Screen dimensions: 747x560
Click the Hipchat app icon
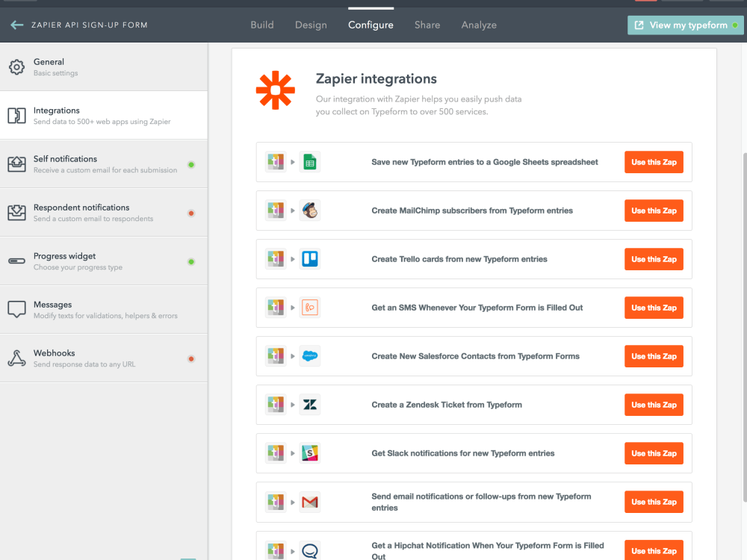[x=310, y=551]
